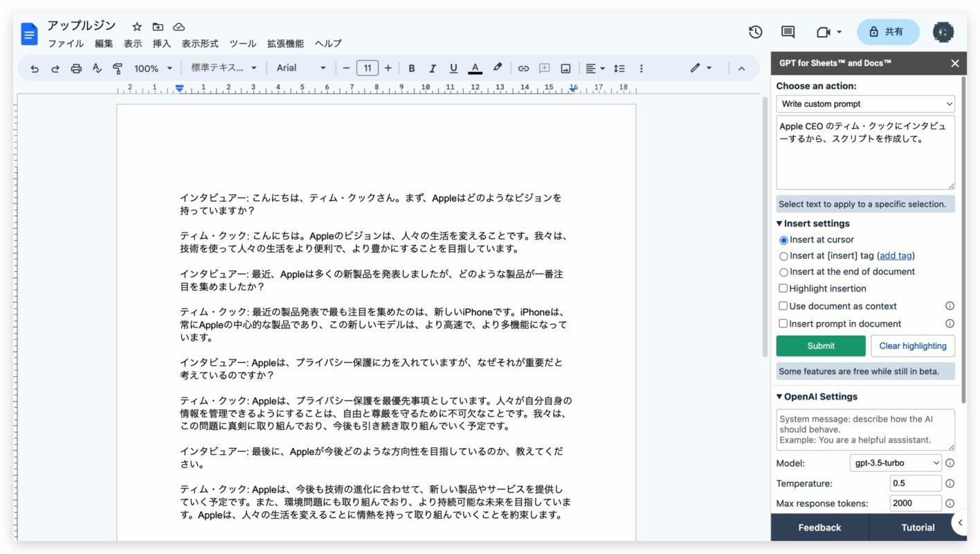Open the 表示形式 menu
This screenshot has width=980, height=554.
[x=200, y=44]
